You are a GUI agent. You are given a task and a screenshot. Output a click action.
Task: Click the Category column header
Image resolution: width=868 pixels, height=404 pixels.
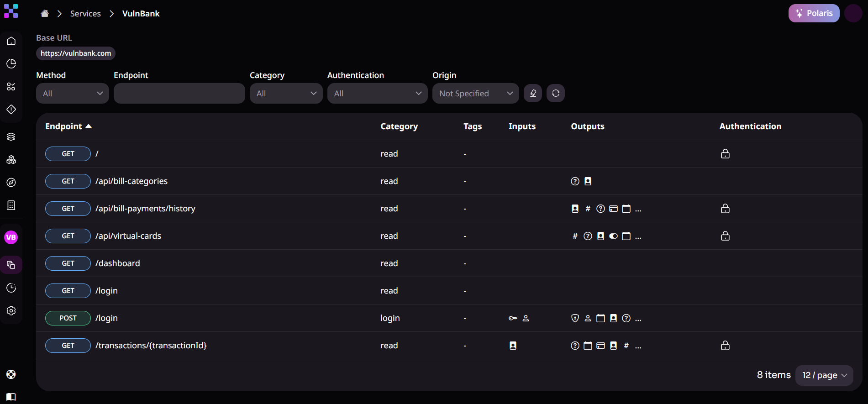[x=399, y=126]
